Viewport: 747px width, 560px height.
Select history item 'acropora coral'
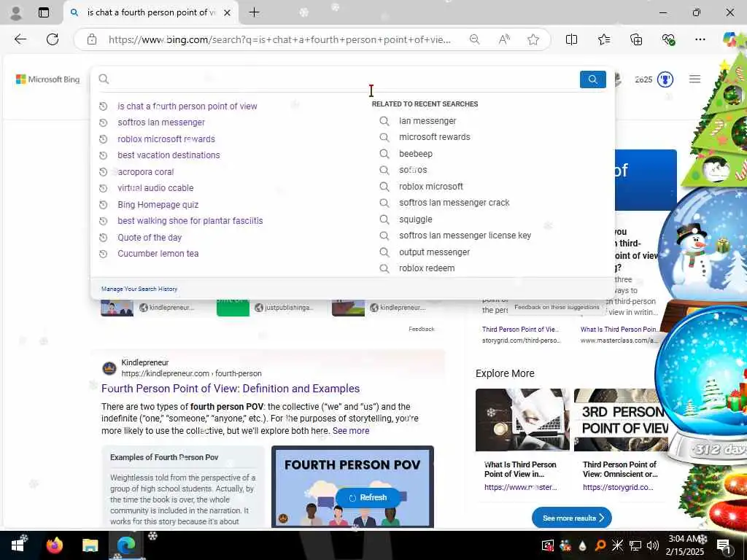coord(146,172)
